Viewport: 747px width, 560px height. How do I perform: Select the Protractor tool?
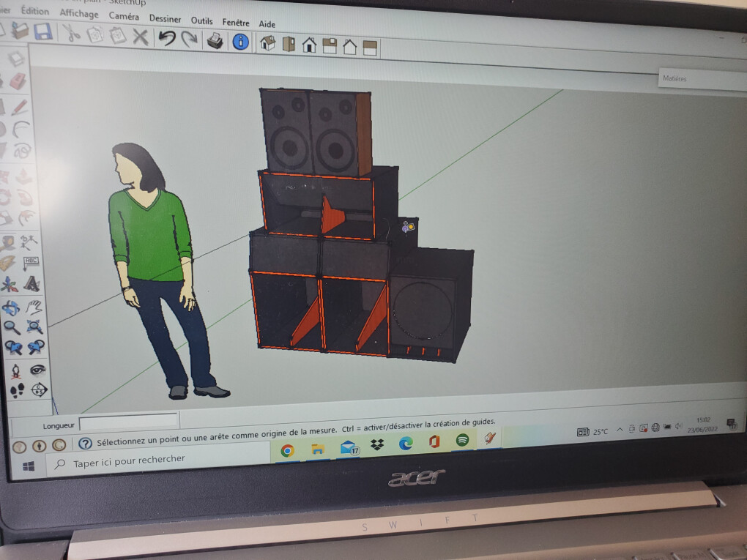(x=8, y=264)
